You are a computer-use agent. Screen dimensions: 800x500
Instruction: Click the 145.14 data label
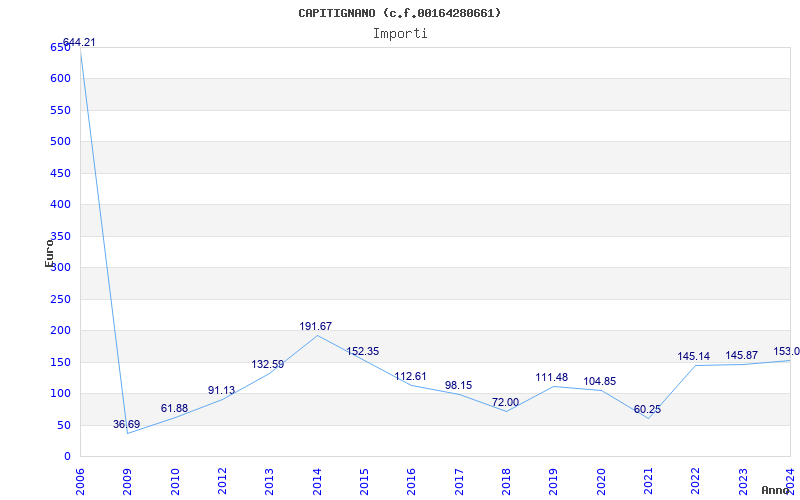pyautogui.click(x=694, y=356)
